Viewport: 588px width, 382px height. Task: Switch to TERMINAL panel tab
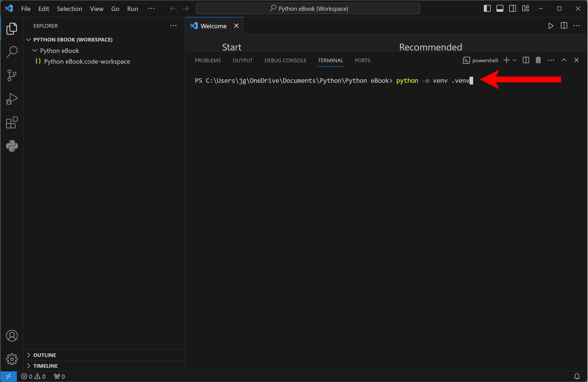click(330, 60)
